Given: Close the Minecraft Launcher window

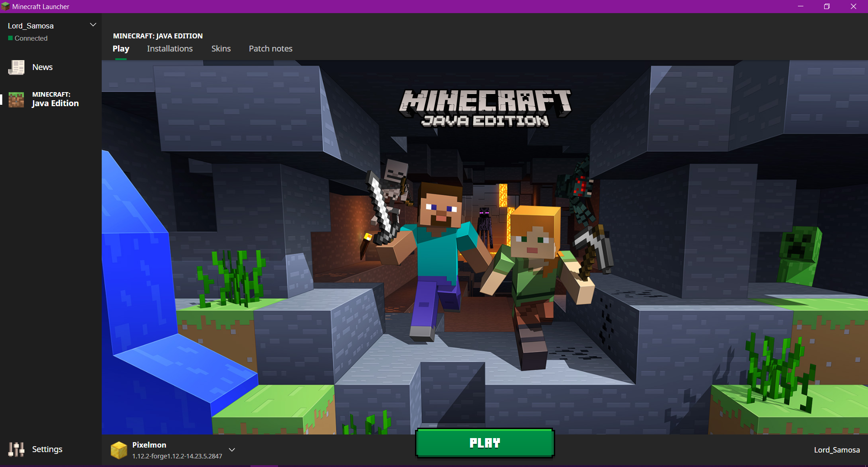Looking at the screenshot, I should [x=854, y=6].
